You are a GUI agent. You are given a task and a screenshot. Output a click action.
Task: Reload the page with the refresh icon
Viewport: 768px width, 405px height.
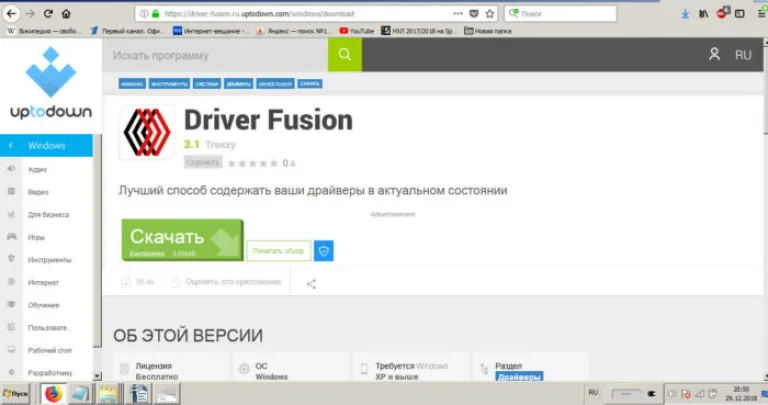48,14
